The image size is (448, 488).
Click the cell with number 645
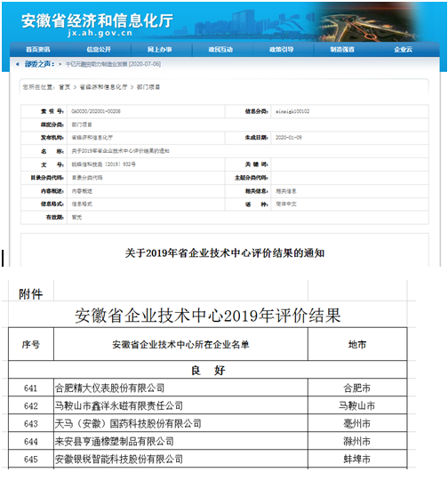pos(31,459)
